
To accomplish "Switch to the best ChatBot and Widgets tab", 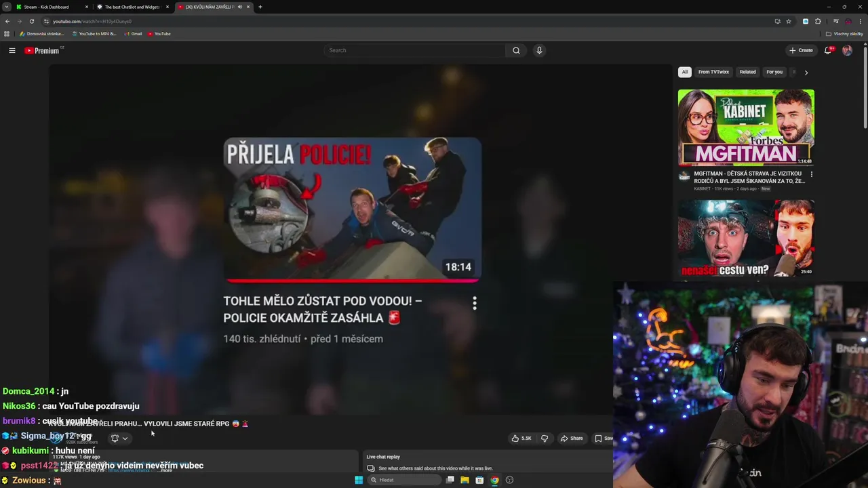I will coord(132,7).
